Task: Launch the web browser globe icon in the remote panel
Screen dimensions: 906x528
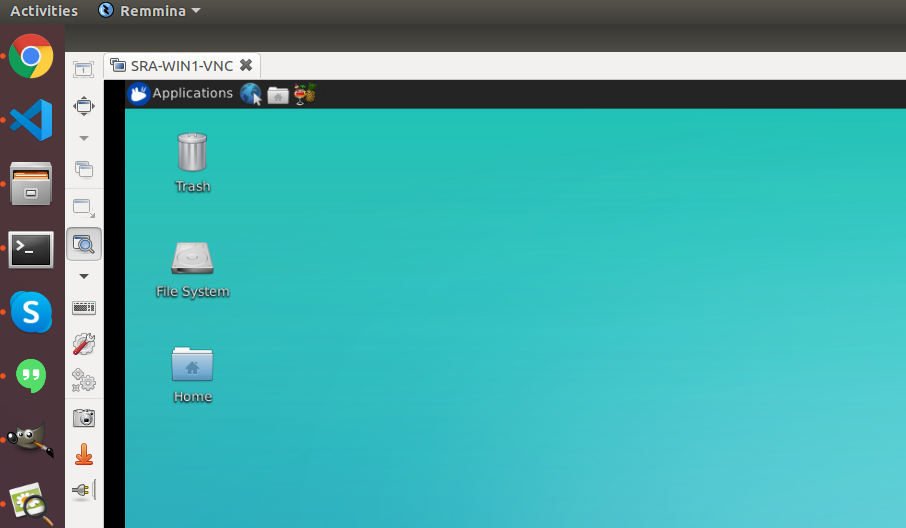Action: [x=251, y=94]
